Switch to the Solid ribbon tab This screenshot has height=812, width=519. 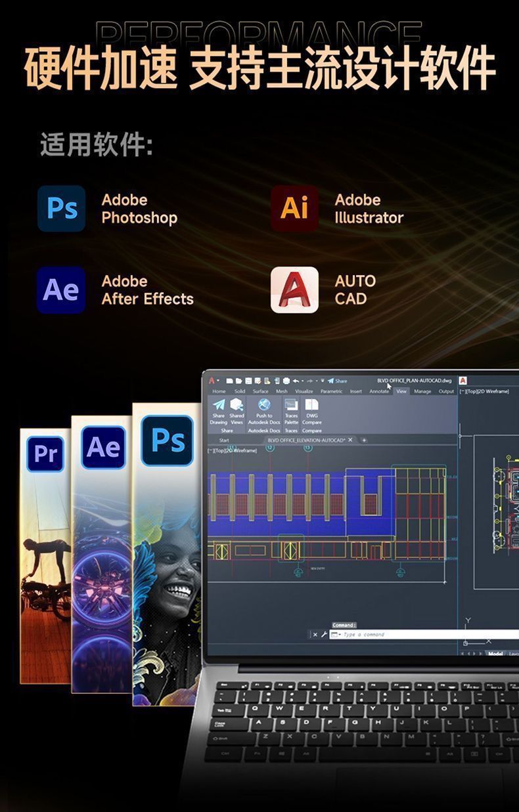coord(240,391)
